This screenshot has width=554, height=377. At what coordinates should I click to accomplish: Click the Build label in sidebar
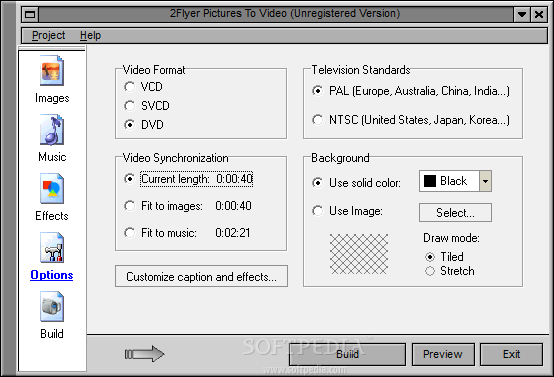[52, 334]
